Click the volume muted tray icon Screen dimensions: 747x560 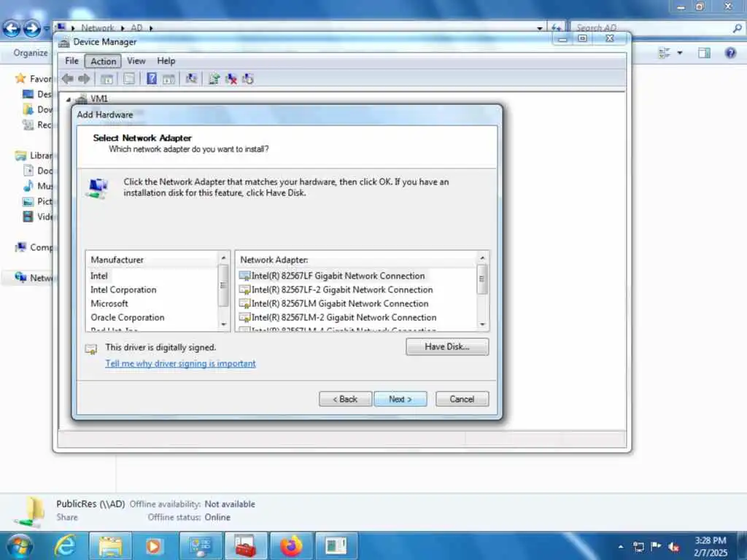tap(673, 547)
